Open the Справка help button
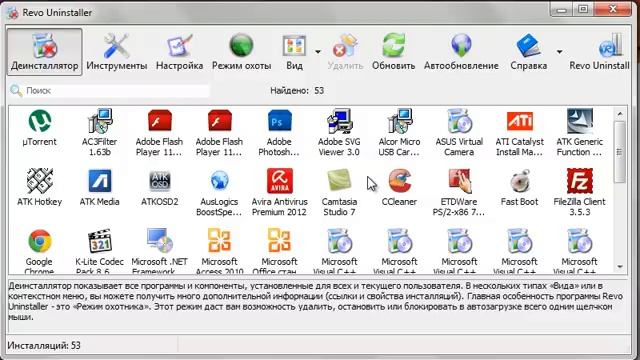This screenshot has width=640, height=360. pyautogui.click(x=529, y=51)
